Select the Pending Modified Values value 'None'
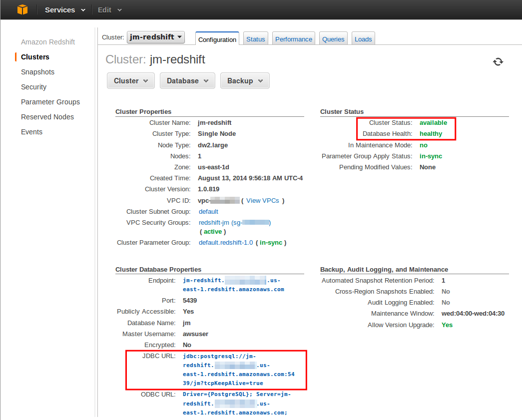The height and width of the screenshot is (420, 522). (428, 167)
